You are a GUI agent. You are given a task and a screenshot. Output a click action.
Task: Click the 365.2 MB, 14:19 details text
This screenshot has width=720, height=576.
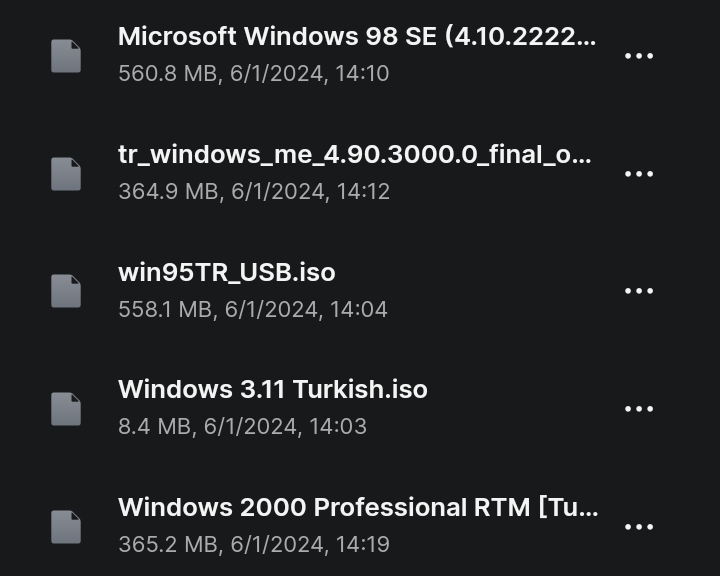[x=254, y=545]
